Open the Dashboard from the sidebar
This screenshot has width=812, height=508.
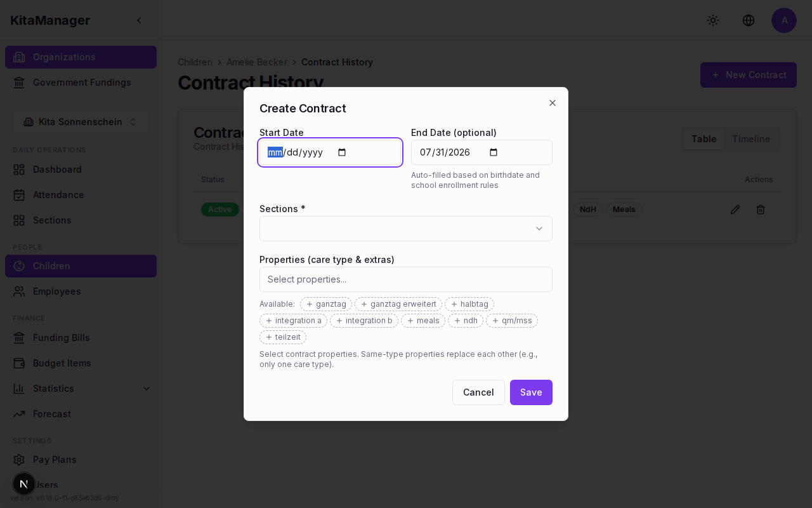coord(57,170)
